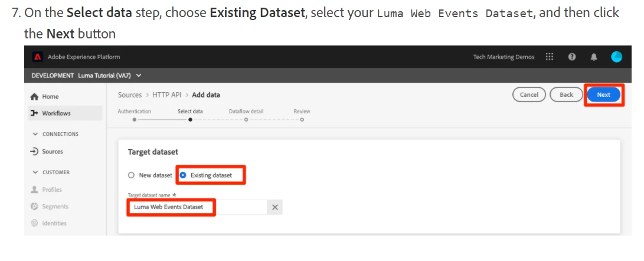Open the apps grid switcher icon
Screen dimensions: 644x261
point(550,57)
